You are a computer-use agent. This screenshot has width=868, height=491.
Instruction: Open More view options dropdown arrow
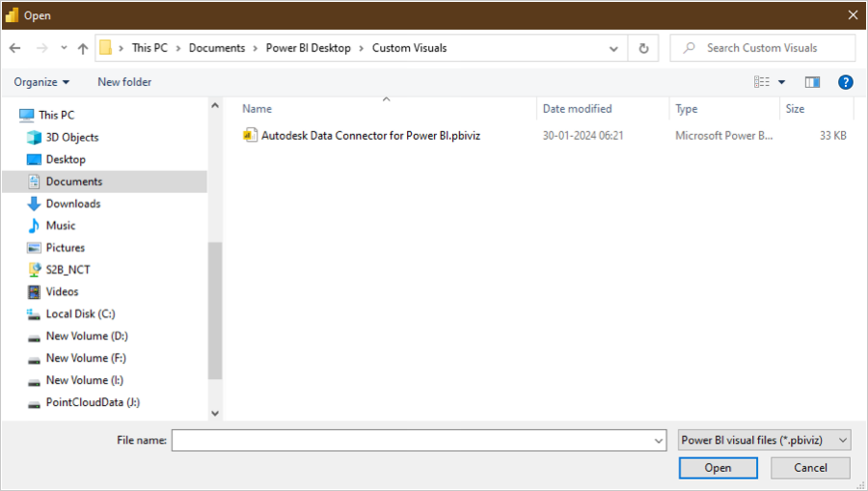pyautogui.click(x=781, y=82)
